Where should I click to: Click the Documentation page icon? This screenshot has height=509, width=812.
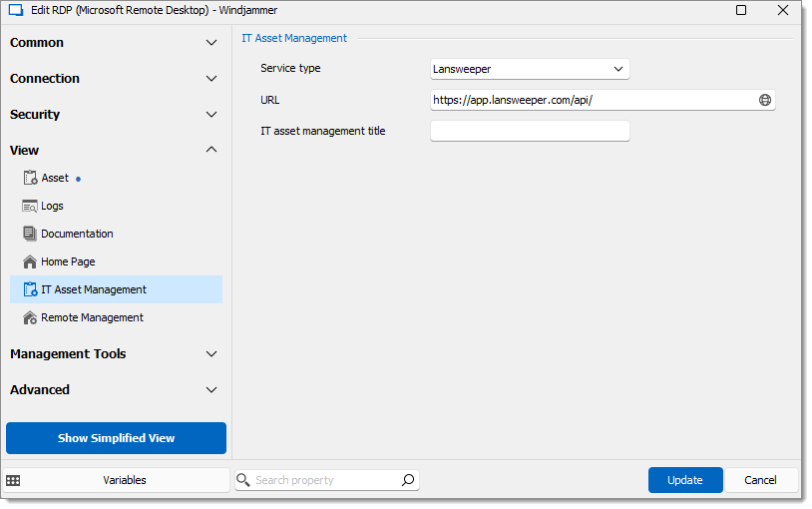30,234
